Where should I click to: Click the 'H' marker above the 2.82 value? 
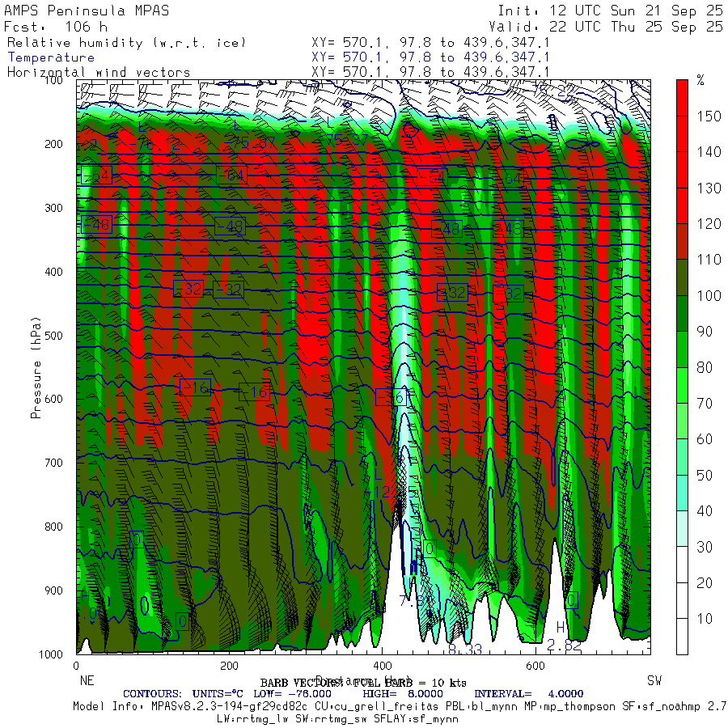pos(561,628)
